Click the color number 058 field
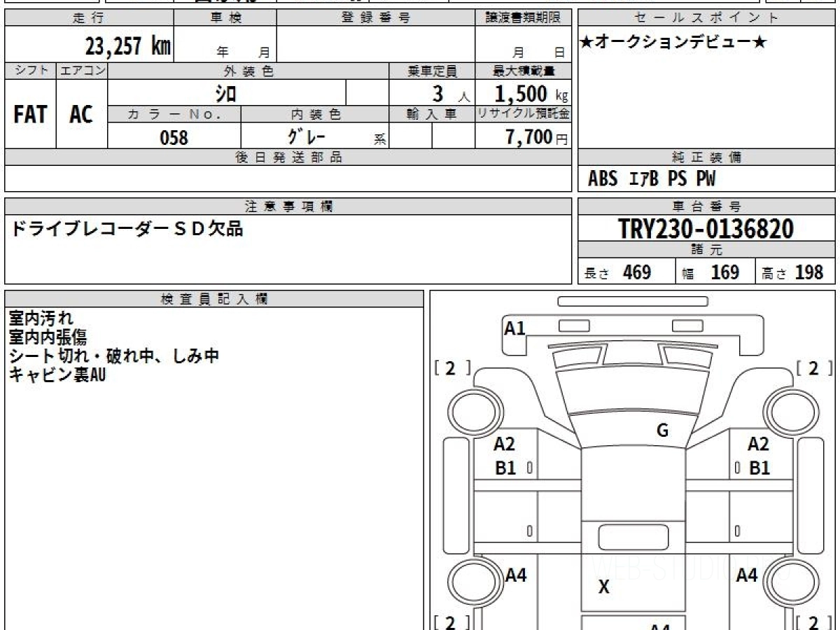This screenshot has width=840, height=630. 174,137
